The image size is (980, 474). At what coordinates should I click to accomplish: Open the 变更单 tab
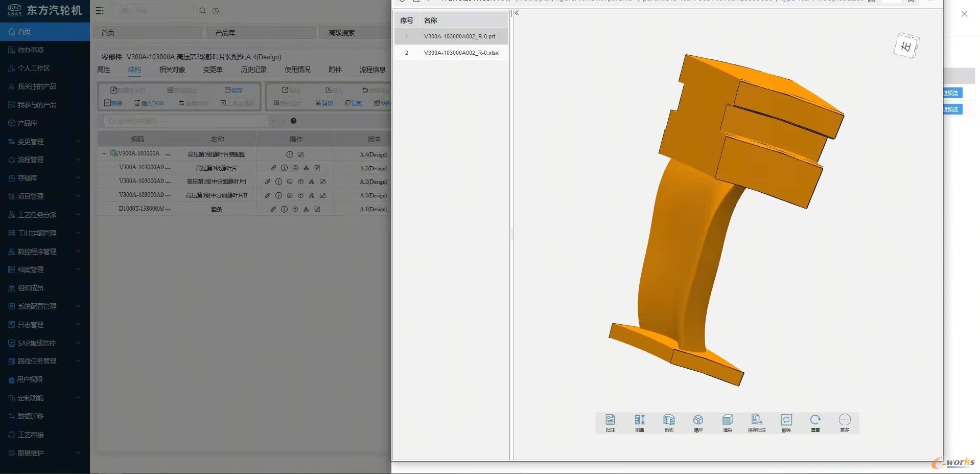pyautogui.click(x=213, y=70)
